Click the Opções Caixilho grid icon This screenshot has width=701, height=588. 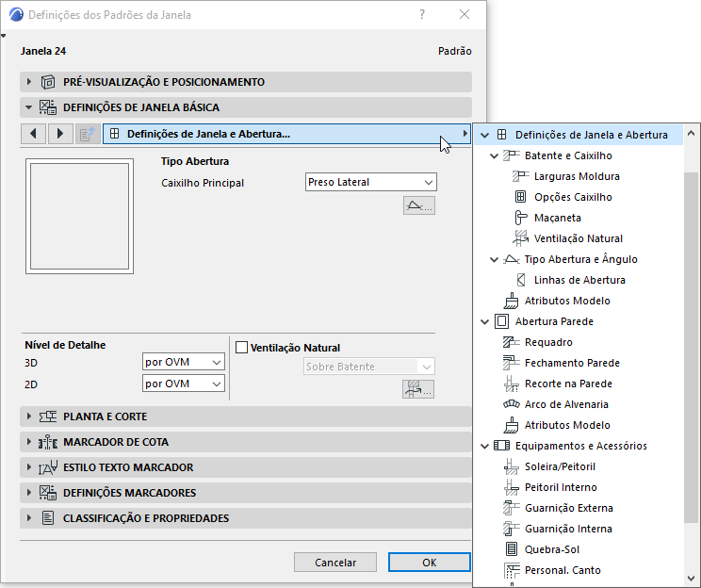click(x=520, y=197)
